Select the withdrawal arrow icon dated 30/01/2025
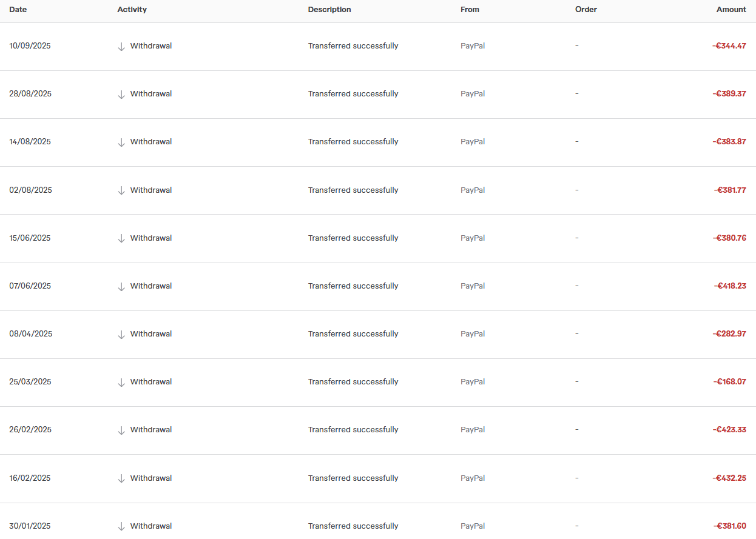Viewport: 756px width, 539px height. pos(121,526)
